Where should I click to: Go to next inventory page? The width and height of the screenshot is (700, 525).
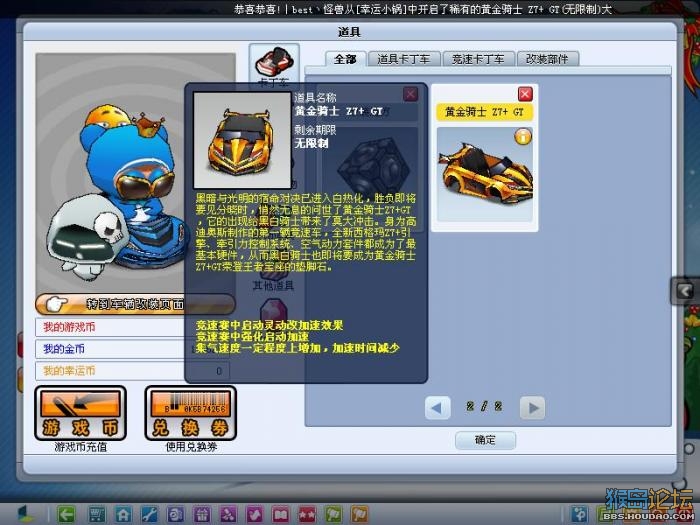(x=532, y=407)
